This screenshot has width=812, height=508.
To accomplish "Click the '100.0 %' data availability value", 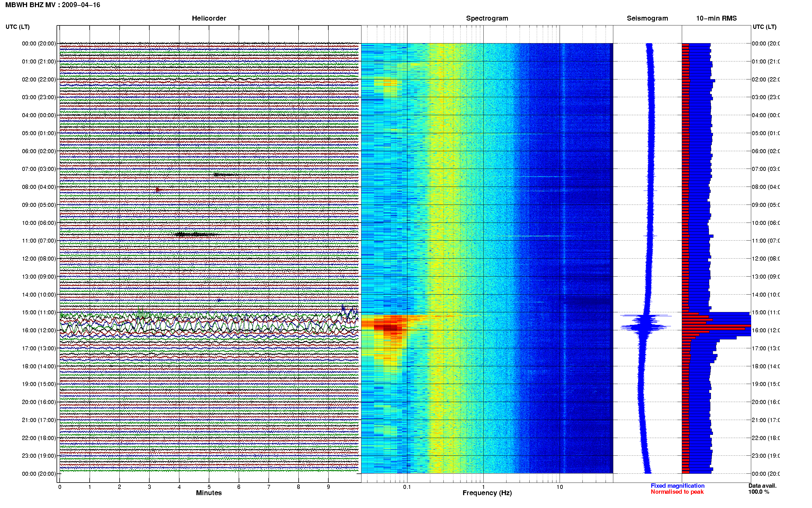I will [759, 492].
